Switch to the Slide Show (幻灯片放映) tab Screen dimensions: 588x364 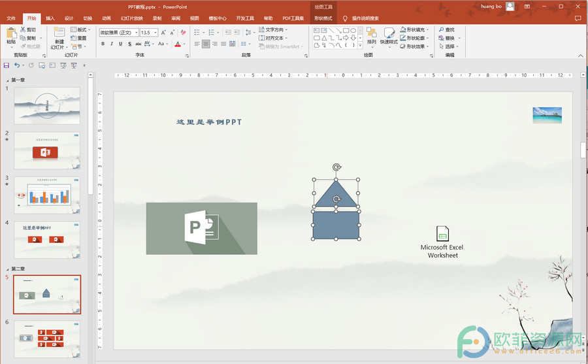131,18
